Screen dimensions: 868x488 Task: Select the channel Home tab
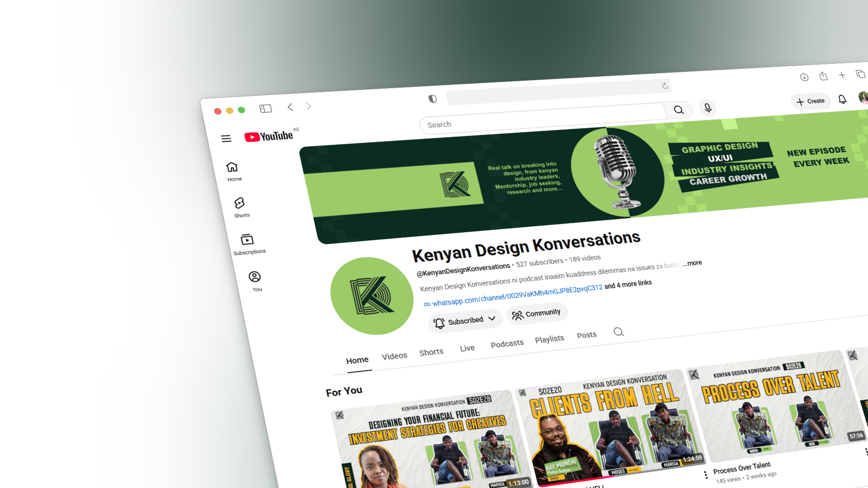357,360
